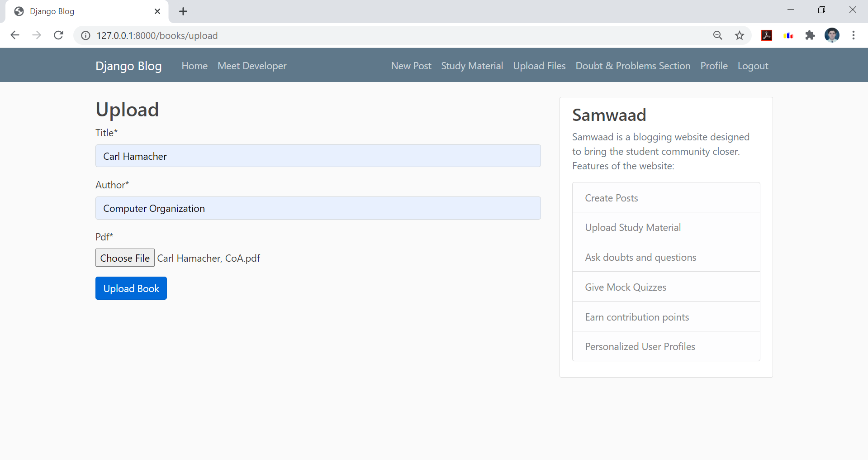
Task: Click the address bar URL
Action: (x=157, y=36)
